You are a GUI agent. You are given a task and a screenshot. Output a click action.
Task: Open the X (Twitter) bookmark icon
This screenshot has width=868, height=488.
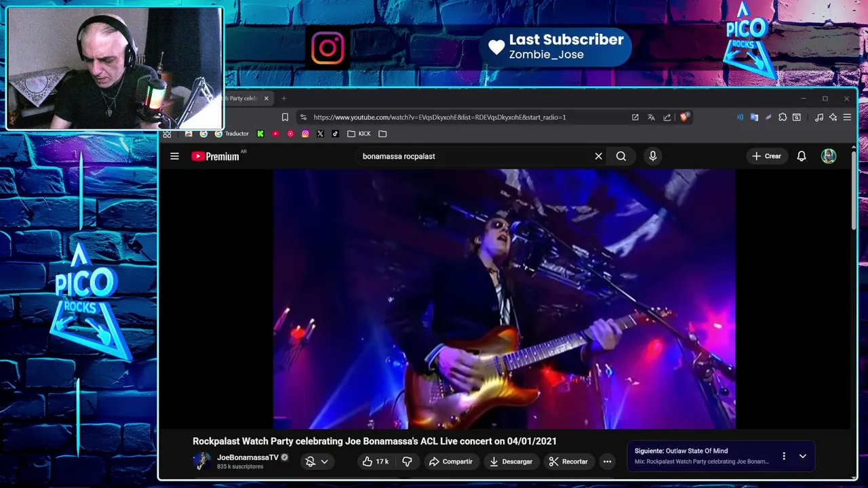pos(320,134)
